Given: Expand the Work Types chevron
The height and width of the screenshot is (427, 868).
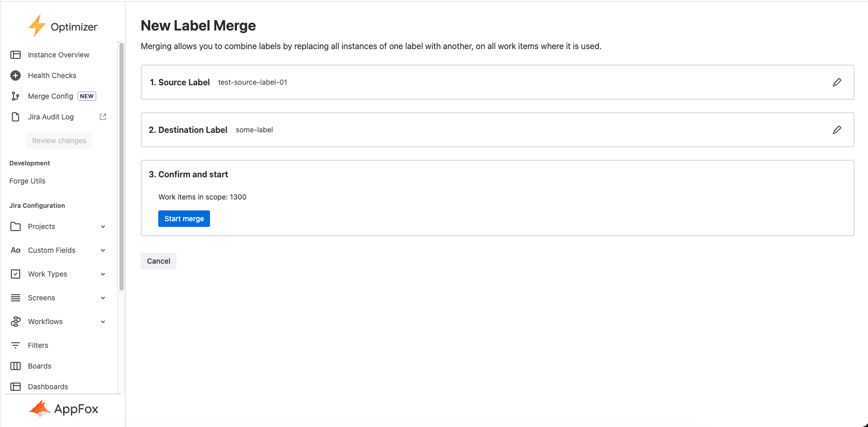Looking at the screenshot, I should pyautogui.click(x=103, y=274).
